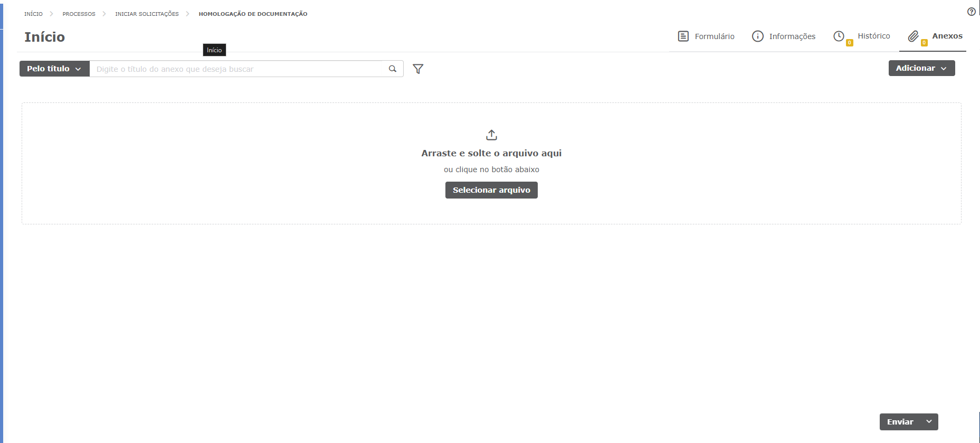Open the help question mark icon

pos(971,12)
